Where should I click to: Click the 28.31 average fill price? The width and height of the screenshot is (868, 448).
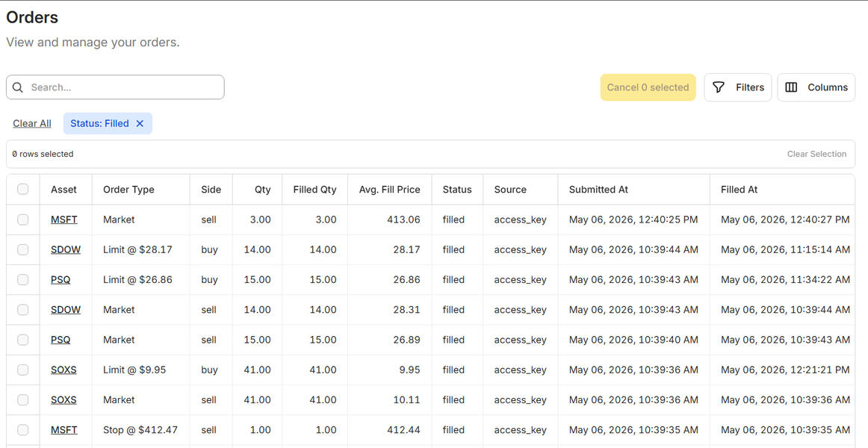[x=406, y=310]
